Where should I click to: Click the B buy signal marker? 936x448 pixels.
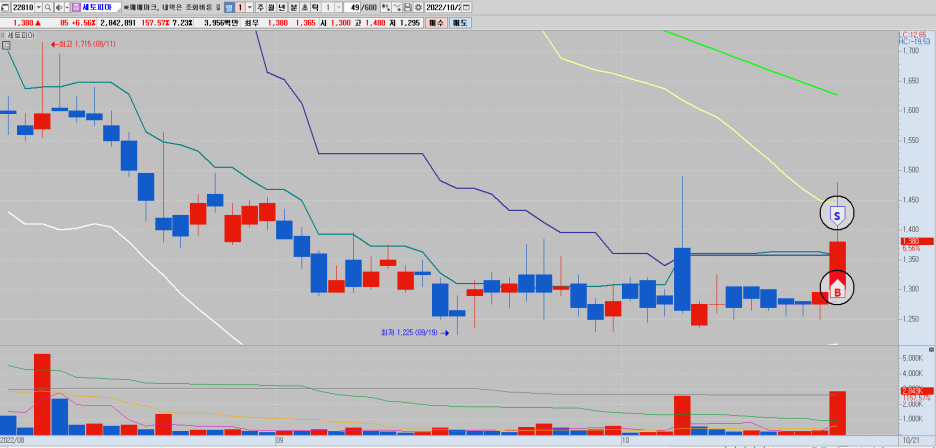pyautogui.click(x=837, y=289)
